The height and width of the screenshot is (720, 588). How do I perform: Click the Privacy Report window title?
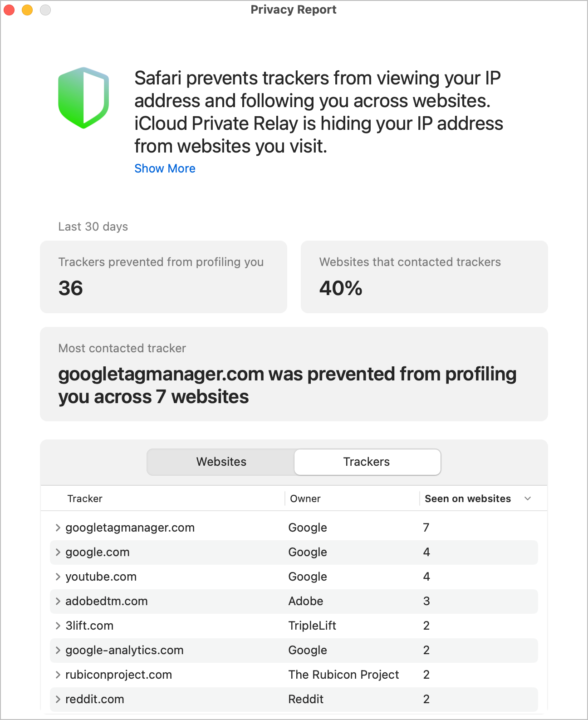(294, 10)
